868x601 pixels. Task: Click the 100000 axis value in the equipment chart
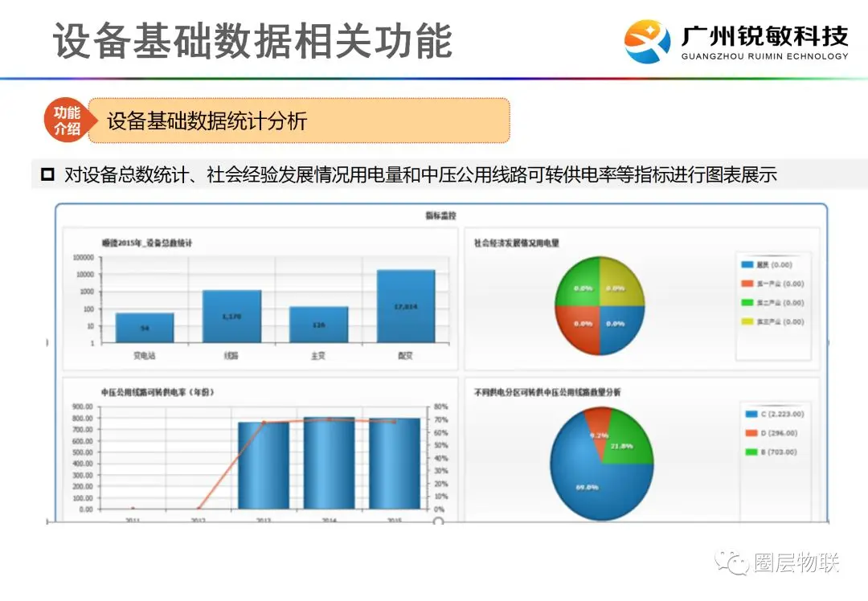[84, 257]
